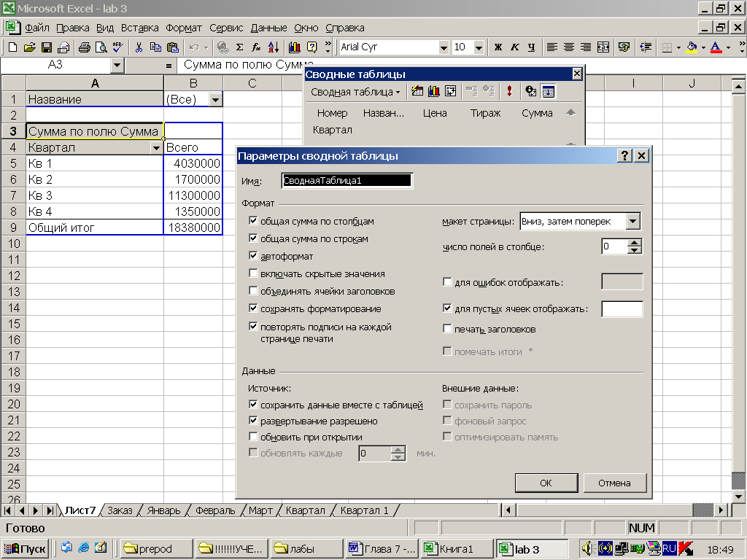Toggle 'общая сумма по строкам' checkbox
Image resolution: width=747 pixels, height=560 pixels.
pyautogui.click(x=253, y=238)
